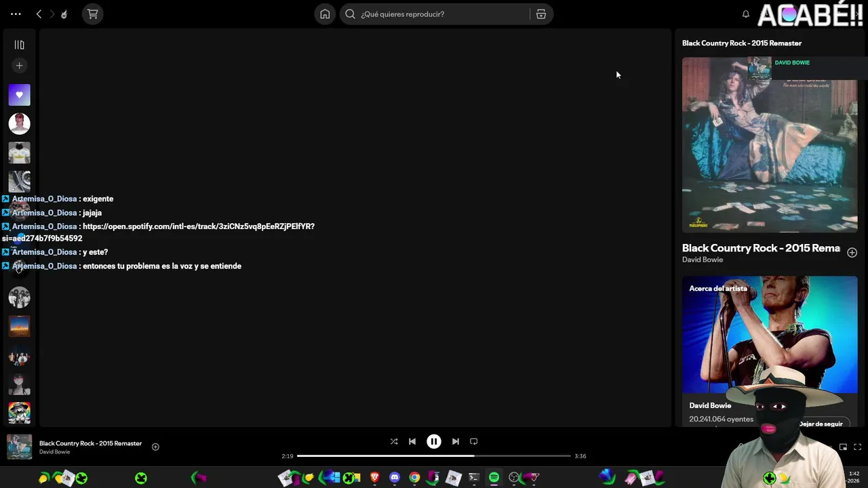Viewport: 868px width, 488px height.
Task: Click the 'jajaja' chat message
Action: 92,213
